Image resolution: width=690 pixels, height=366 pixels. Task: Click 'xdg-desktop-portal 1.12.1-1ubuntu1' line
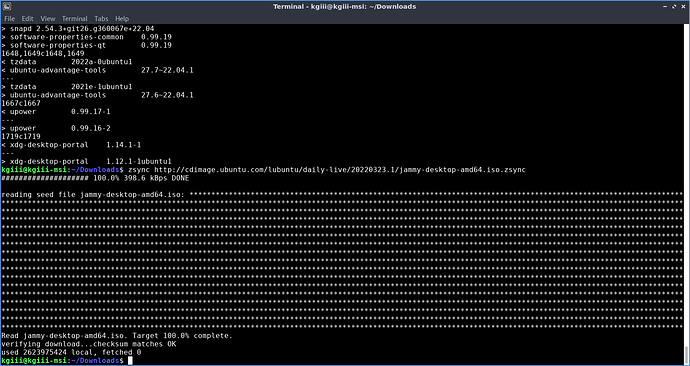[x=86, y=161]
